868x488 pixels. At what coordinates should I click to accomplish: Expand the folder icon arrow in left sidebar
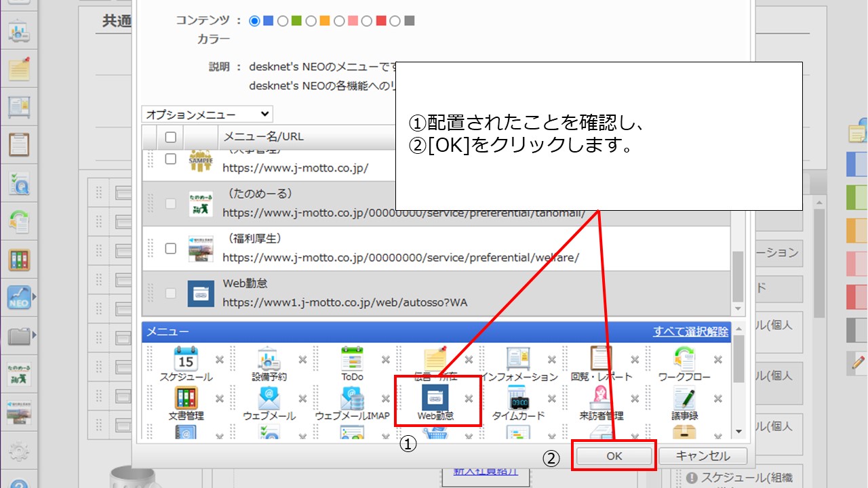pos(34,334)
